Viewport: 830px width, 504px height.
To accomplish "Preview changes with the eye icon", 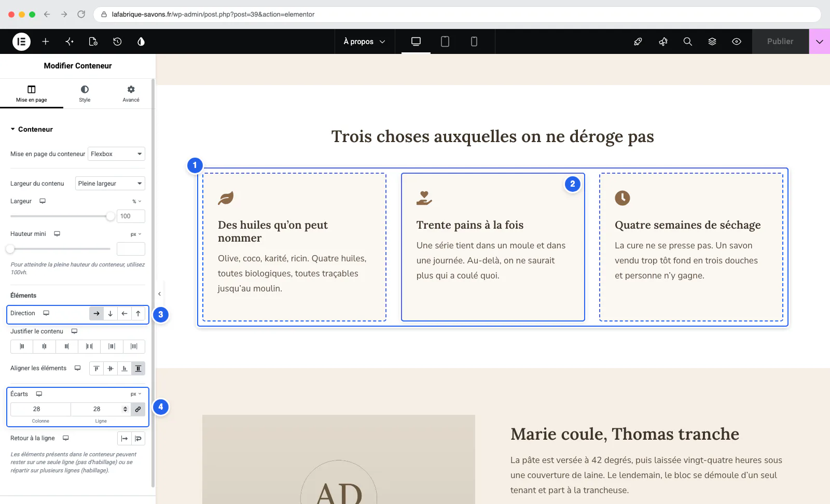I will tap(737, 41).
